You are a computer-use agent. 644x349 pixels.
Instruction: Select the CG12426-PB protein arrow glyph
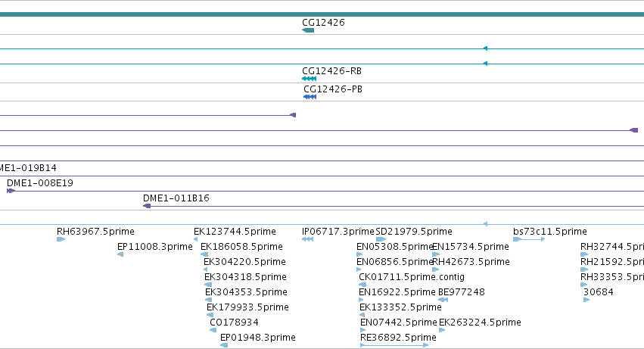[x=310, y=97]
